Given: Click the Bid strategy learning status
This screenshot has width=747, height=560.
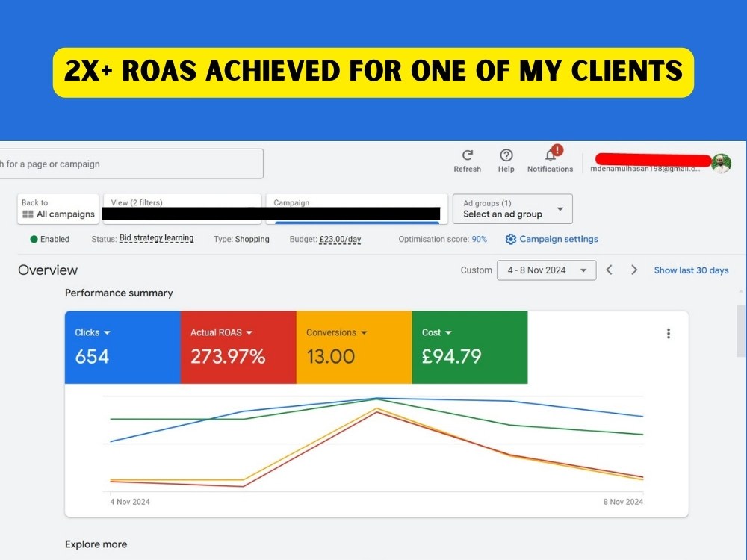Looking at the screenshot, I should (x=156, y=238).
